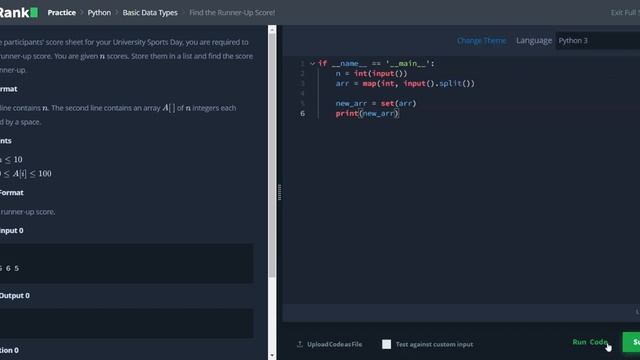Click the Change Theme link

[482, 40]
